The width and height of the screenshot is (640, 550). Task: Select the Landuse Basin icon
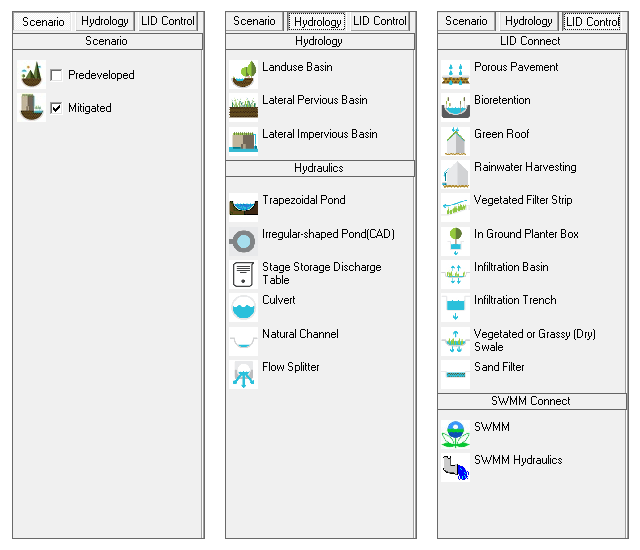click(243, 74)
